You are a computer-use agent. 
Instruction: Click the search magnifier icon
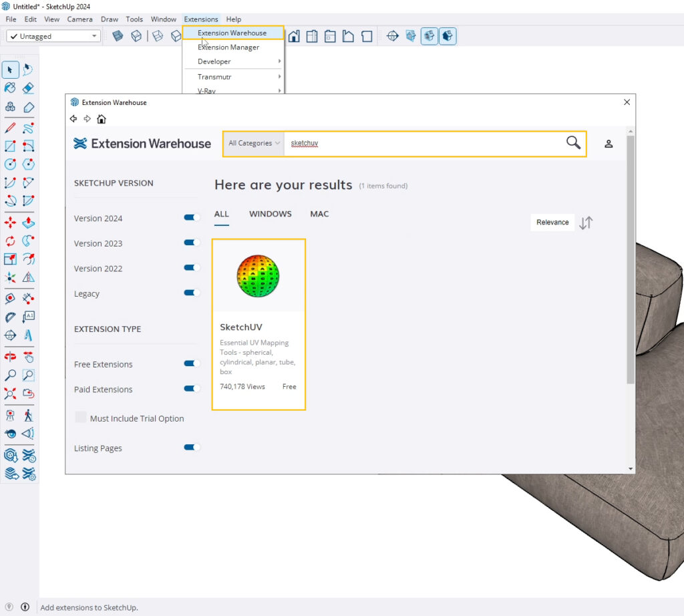click(x=573, y=143)
